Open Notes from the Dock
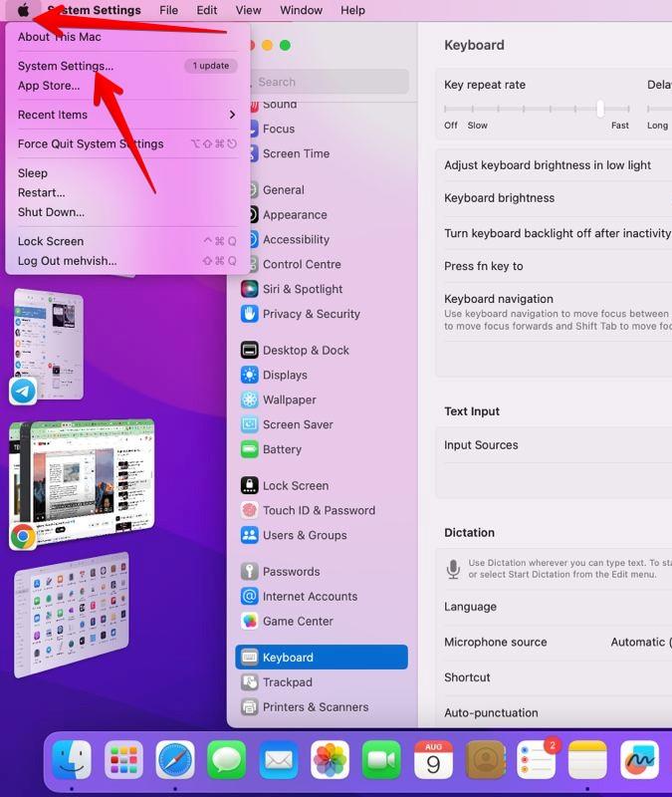 587,760
